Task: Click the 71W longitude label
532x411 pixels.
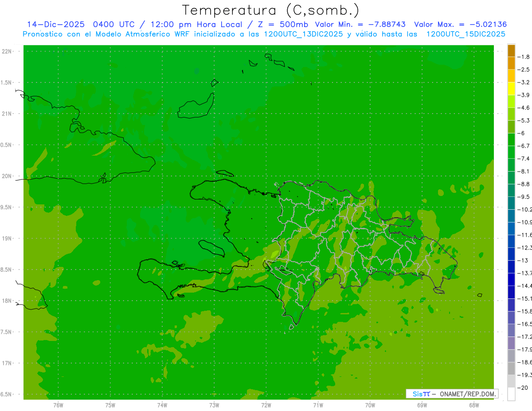Action: point(318,405)
